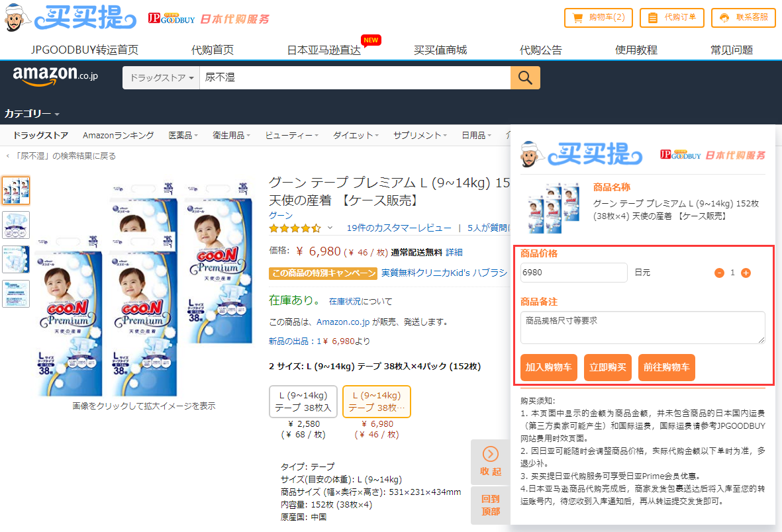
Task: Click the 商品价格 price input field
Action: pos(573,273)
